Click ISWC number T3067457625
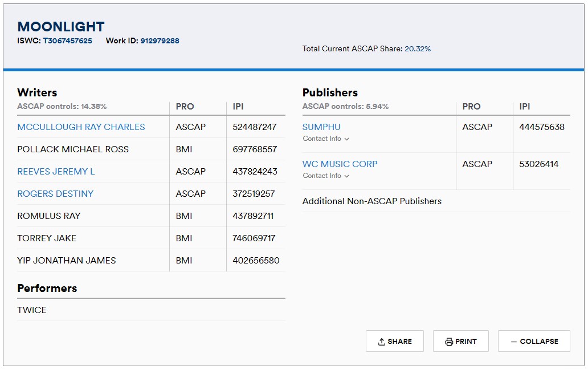588x369 pixels. (x=67, y=40)
